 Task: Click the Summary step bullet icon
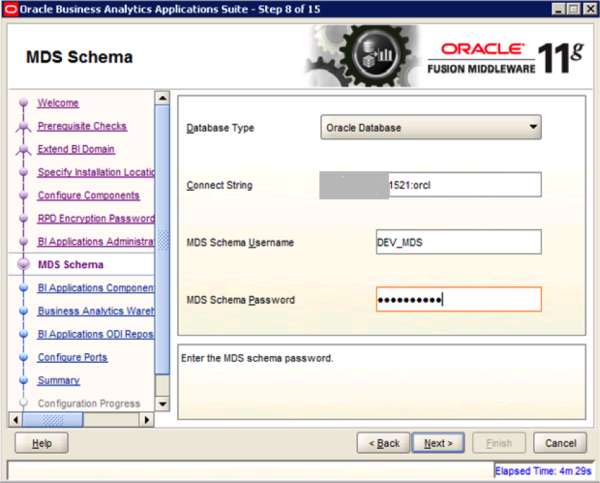pyautogui.click(x=20, y=381)
